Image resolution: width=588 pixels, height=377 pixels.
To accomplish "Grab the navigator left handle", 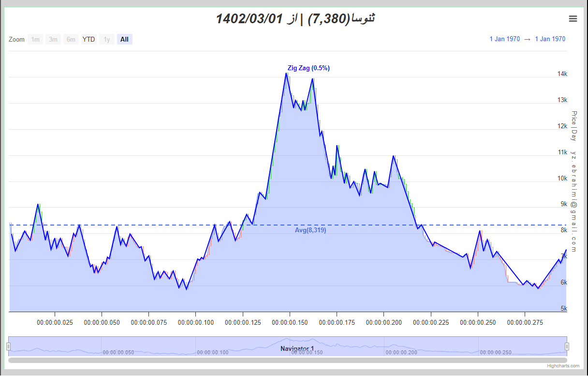I will pos(8,346).
